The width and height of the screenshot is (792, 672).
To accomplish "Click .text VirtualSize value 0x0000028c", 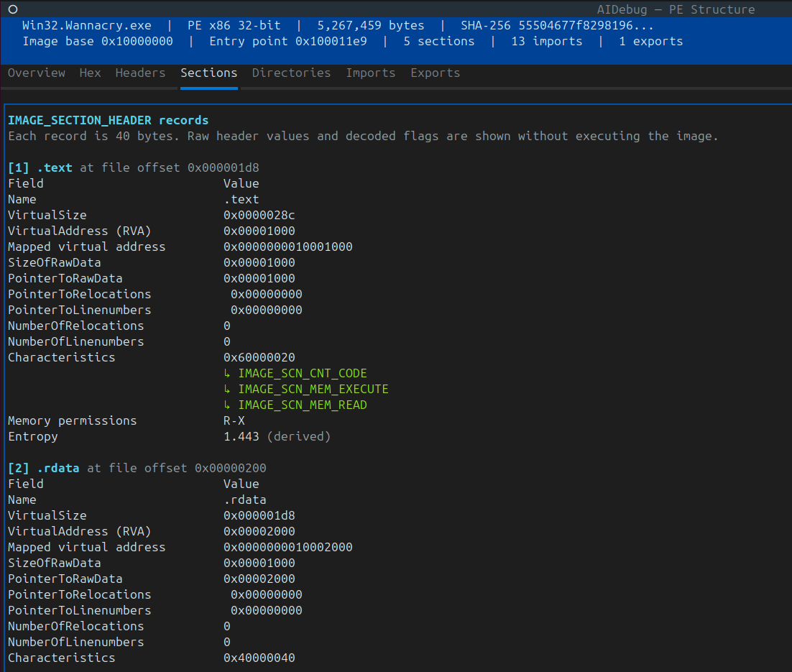I will (259, 215).
